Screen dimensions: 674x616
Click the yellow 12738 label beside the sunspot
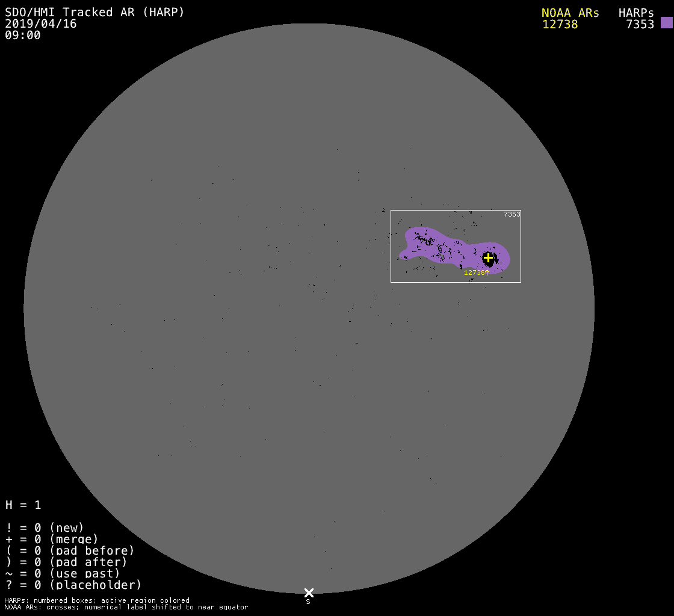pyautogui.click(x=474, y=273)
